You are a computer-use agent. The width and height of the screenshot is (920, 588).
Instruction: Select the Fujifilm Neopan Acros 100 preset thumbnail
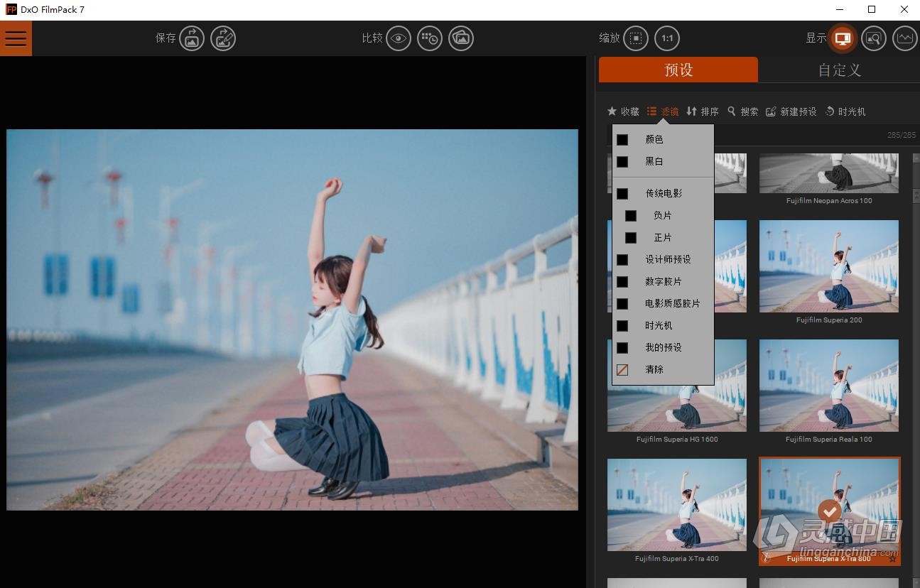(829, 173)
